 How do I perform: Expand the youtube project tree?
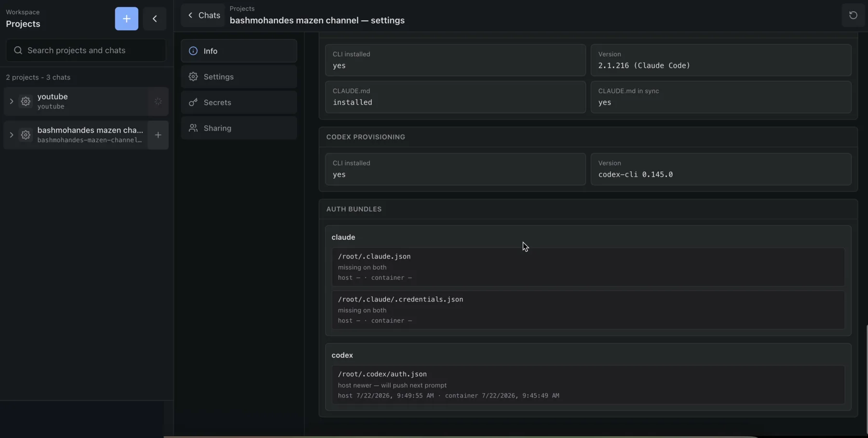pyautogui.click(x=11, y=101)
